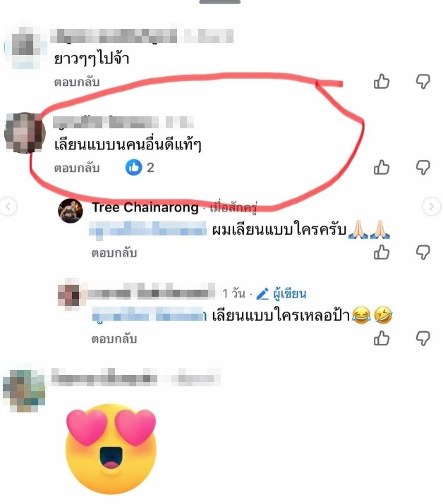Dislike the comment "ยาวๆๆไปจ้า" with thumbs down
Screen dimensions: 443x504
(x=423, y=82)
